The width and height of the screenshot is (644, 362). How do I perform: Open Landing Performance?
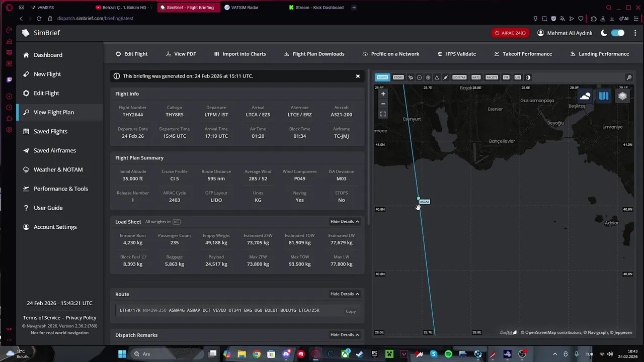(x=599, y=54)
